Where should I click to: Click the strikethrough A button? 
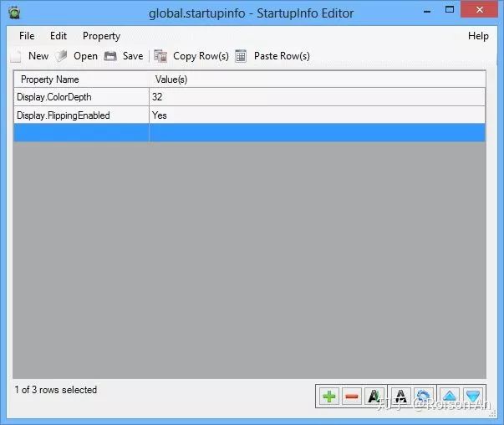(401, 397)
